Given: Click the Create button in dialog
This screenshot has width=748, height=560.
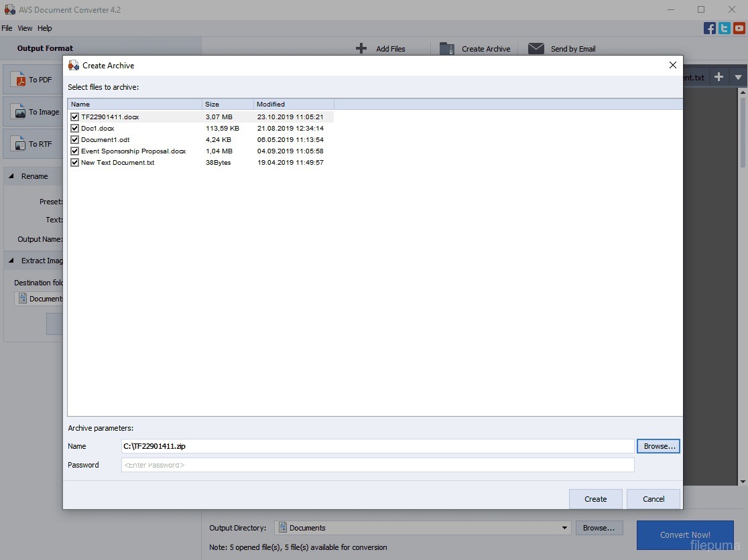Looking at the screenshot, I should [595, 499].
